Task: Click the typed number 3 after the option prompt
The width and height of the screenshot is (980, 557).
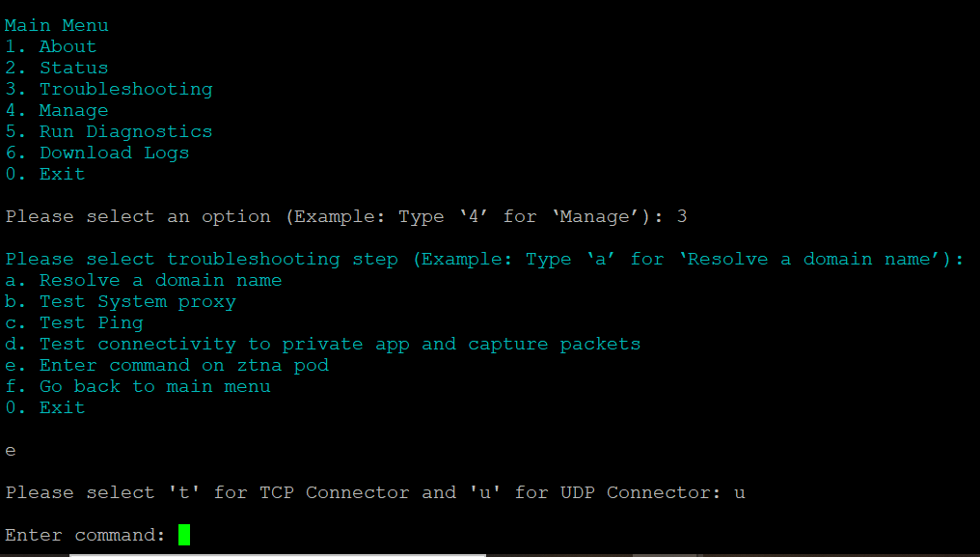Action: [682, 216]
